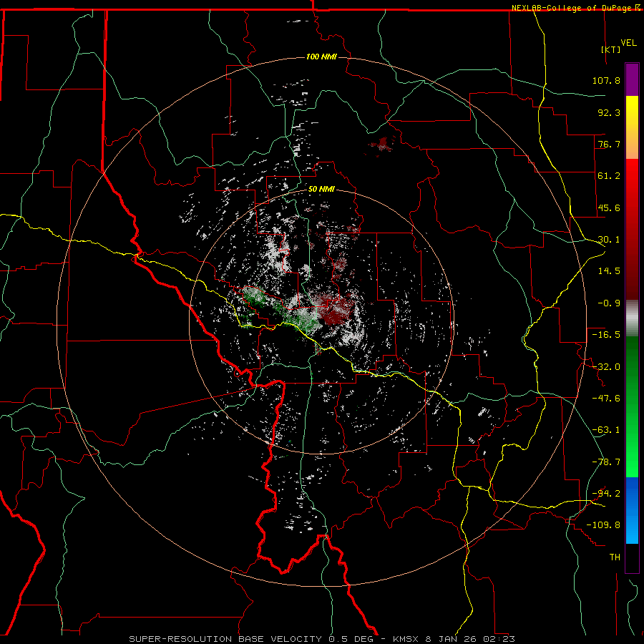Select the 107.8 value on velocity scale
The width and height of the screenshot is (644, 644).
pos(606,80)
